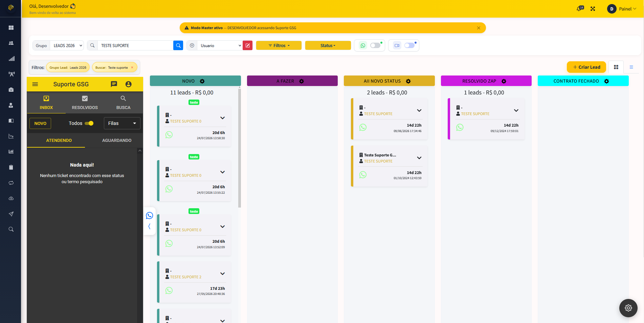Toggle the video camera switch in toolbar
This screenshot has height=323, width=644.
click(x=409, y=45)
